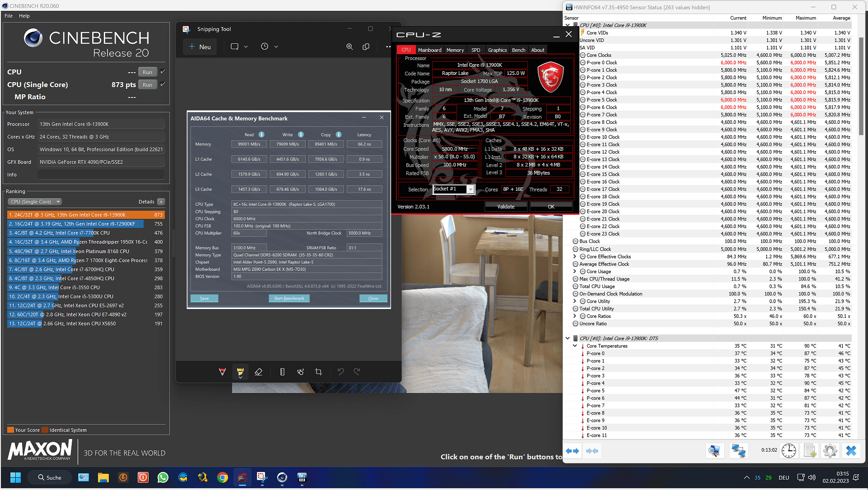Open WhatsApp from taskbar

[163, 477]
